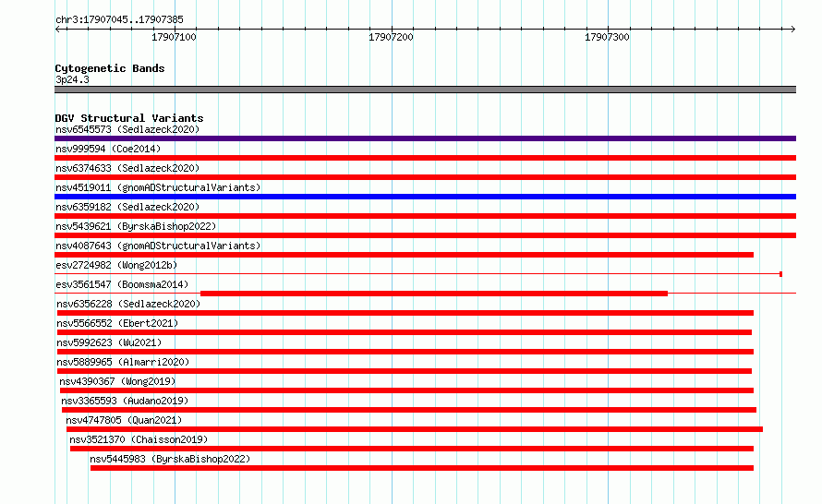
Task: Open the nsv4747805 (Quan2021) variant label
Action: 124,420
